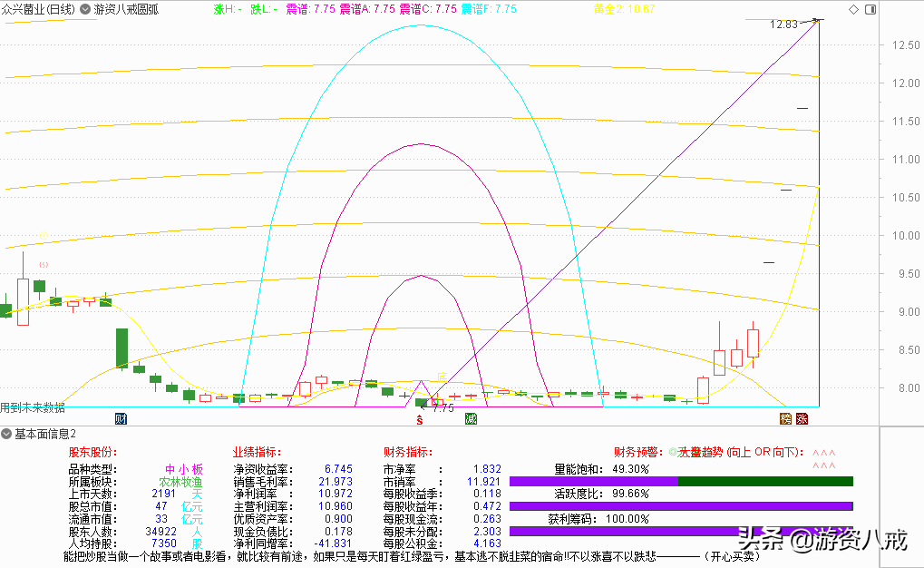Click the 1.832 市净率 value
Viewport: 924px width, 568px height.
(487, 469)
